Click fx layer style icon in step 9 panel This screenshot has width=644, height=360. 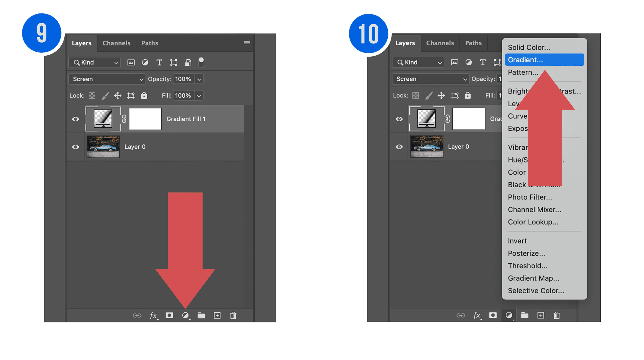(154, 315)
